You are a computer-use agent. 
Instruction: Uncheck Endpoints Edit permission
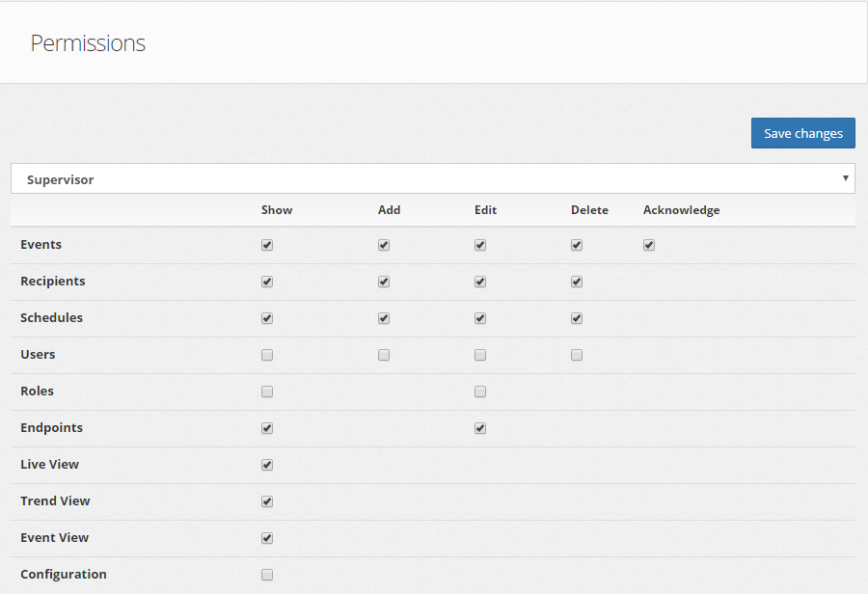tap(480, 428)
